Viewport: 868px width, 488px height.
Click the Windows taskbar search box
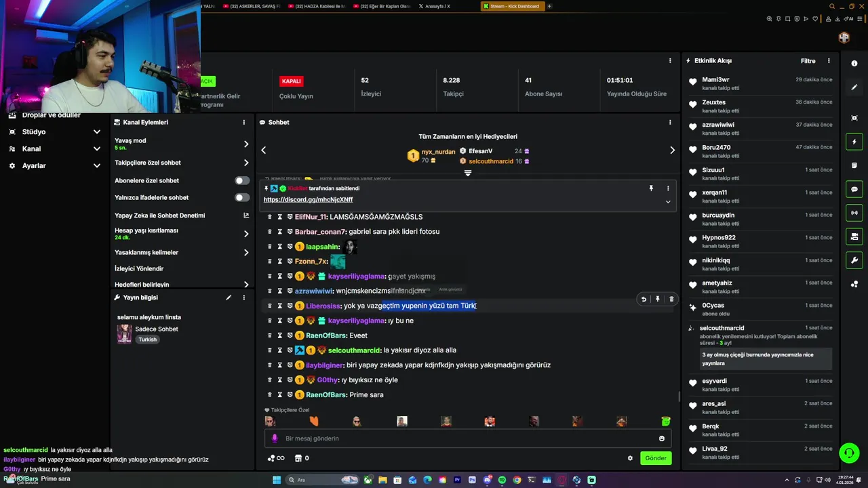pos(322,480)
